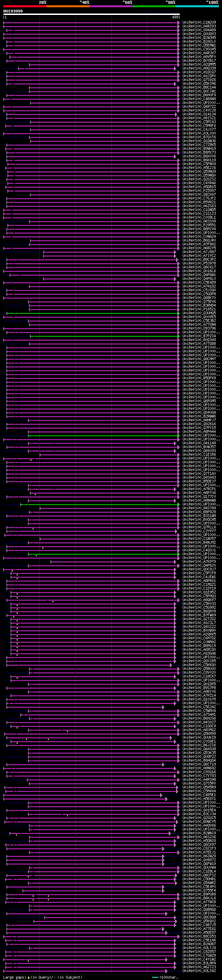Select hit label UniRef100_A7K9T9
The image size is (222, 980).
[199, 561]
